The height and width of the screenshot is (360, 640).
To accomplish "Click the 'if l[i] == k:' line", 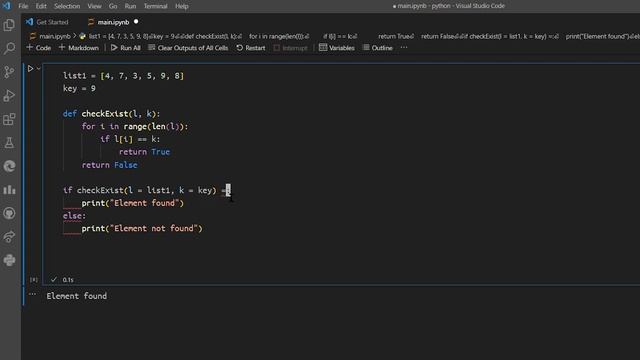I will pyautogui.click(x=130, y=139).
